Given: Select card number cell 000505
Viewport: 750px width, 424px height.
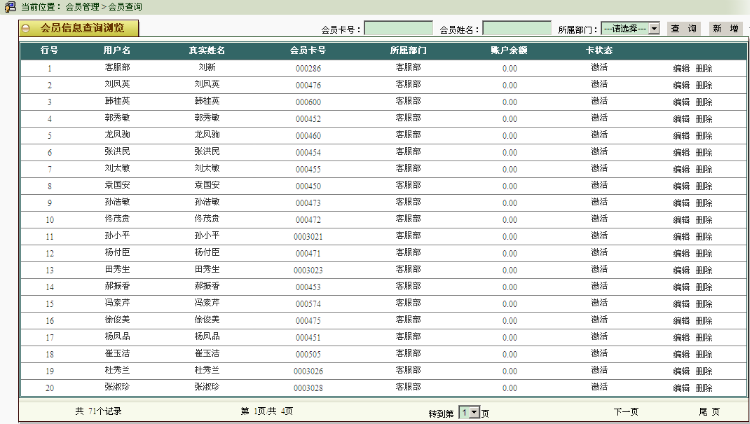Looking at the screenshot, I should [308, 354].
